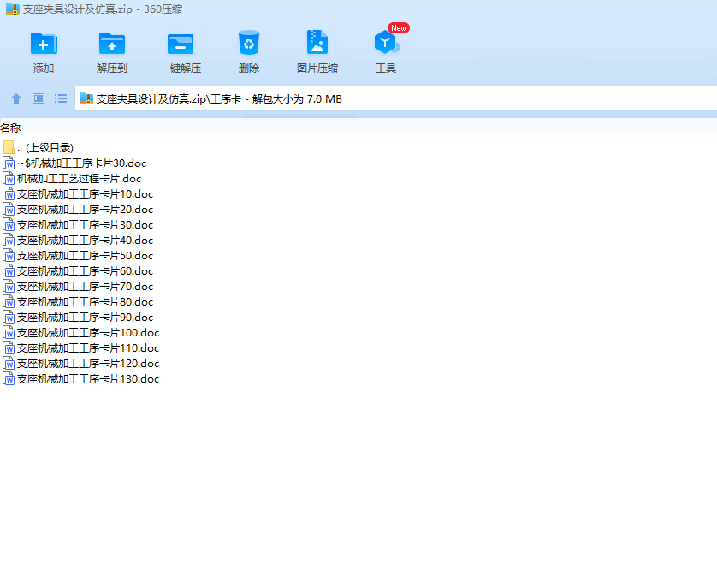Click the folder icon of 上级目录
Image resolution: width=717 pixels, height=588 pixels.
(9, 147)
